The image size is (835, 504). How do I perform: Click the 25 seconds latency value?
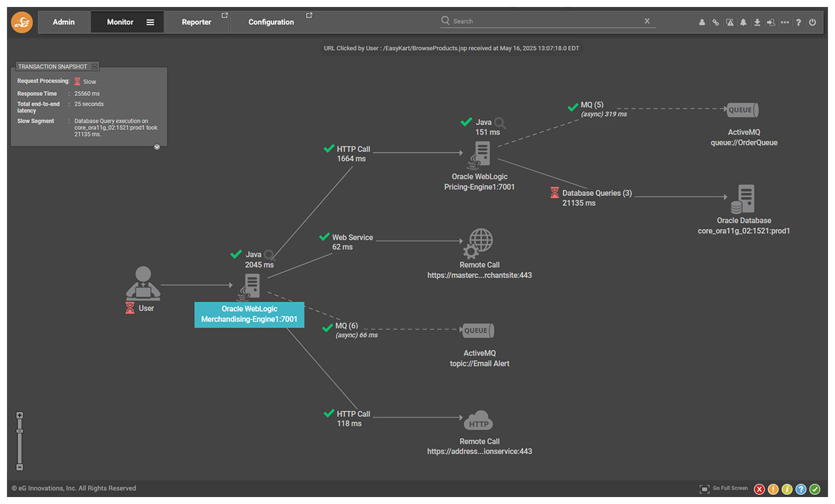(89, 104)
